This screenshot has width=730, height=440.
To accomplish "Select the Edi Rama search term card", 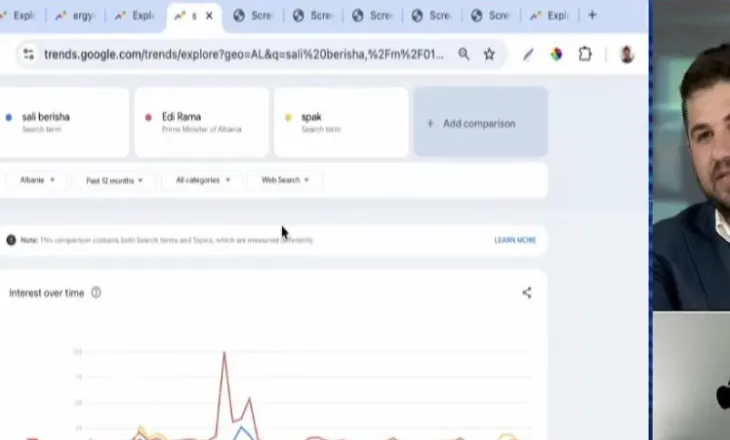I will (x=201, y=122).
